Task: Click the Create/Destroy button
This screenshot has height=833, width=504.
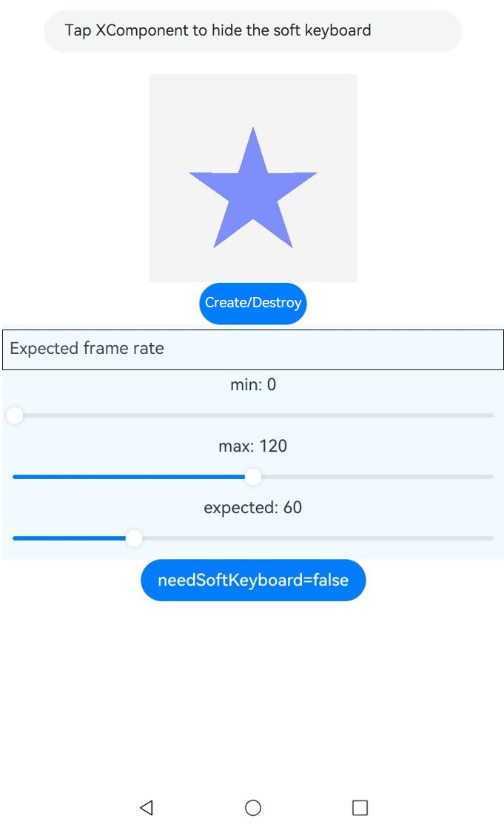Action: [253, 303]
